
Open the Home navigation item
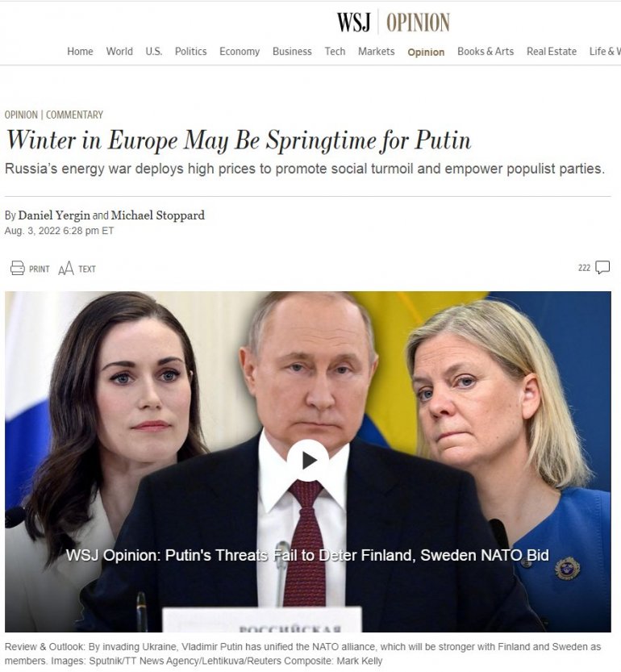click(x=80, y=52)
